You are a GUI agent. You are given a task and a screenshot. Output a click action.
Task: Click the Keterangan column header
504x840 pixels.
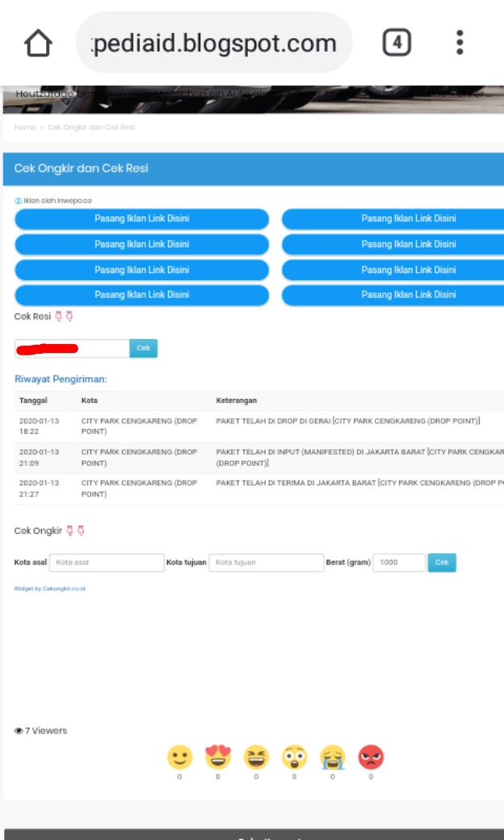point(236,401)
